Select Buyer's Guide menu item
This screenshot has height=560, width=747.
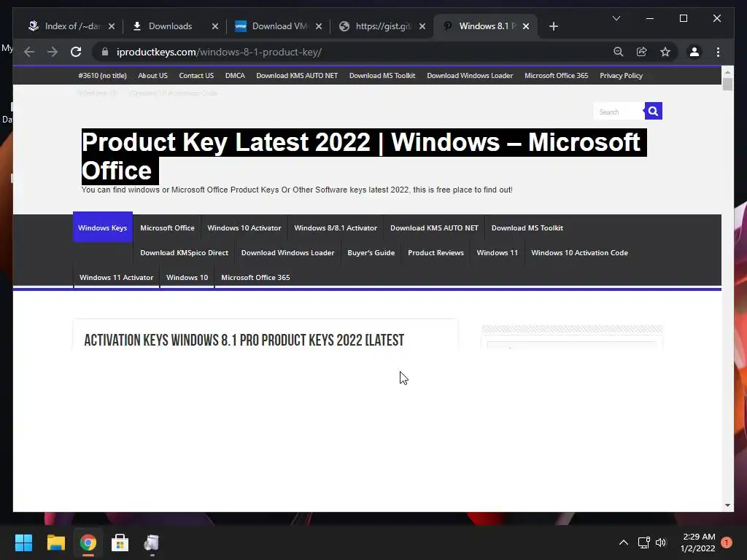(371, 252)
